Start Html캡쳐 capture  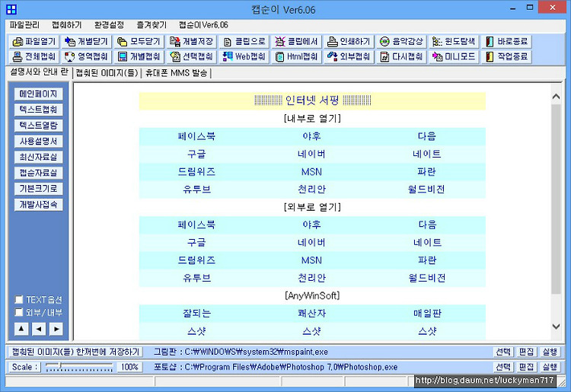coord(296,57)
